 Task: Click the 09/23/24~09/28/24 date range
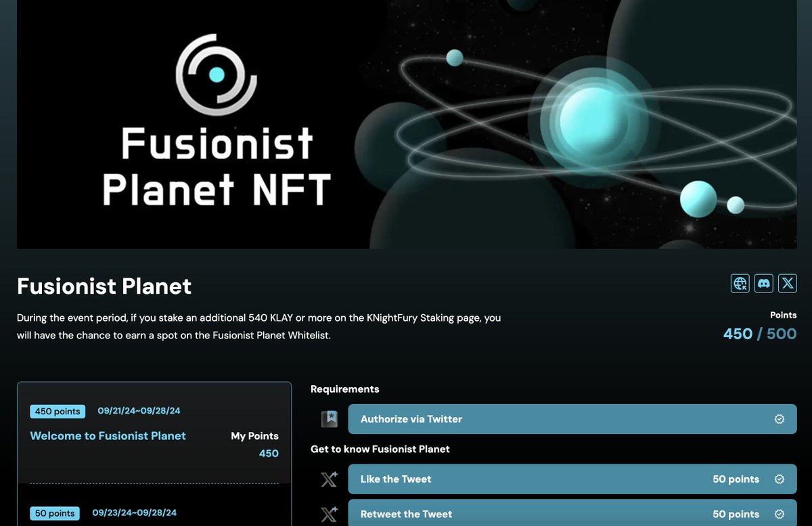(135, 512)
